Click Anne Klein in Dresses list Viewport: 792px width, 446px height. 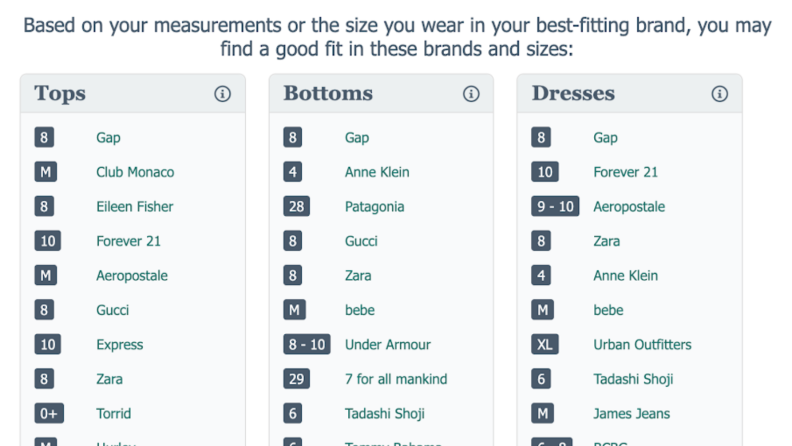click(625, 276)
